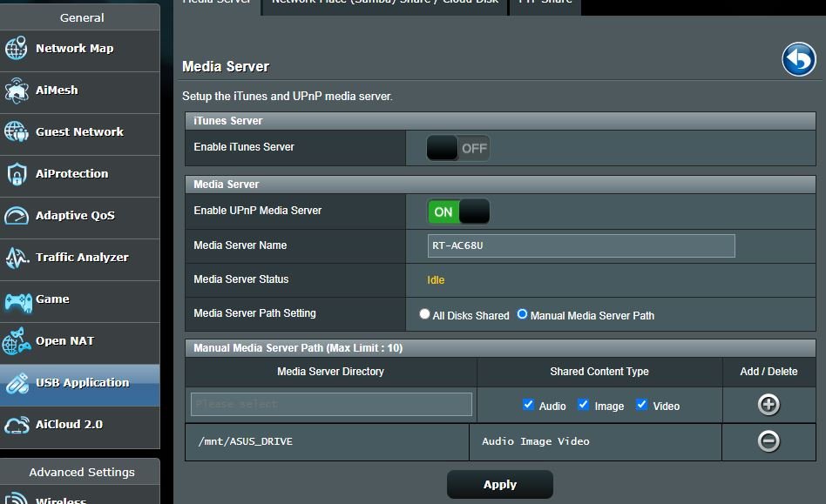The image size is (826, 504).
Task: Click the Media Server Directory column header
Action: [x=331, y=372]
